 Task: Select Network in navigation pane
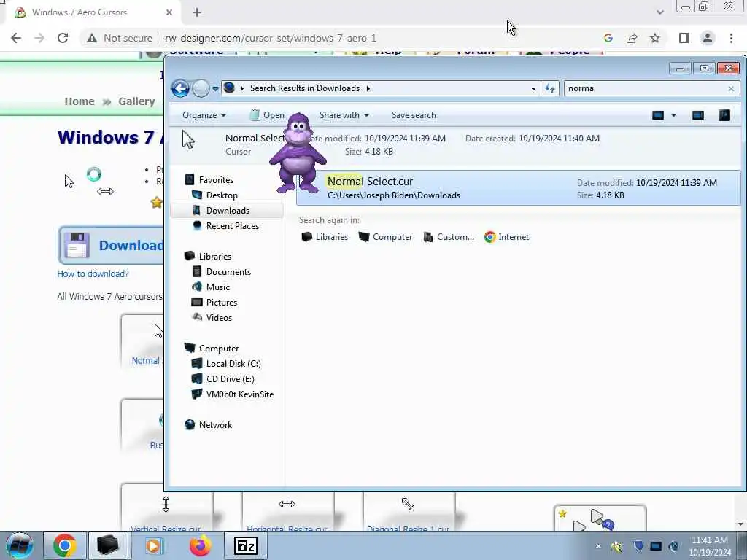pos(215,425)
